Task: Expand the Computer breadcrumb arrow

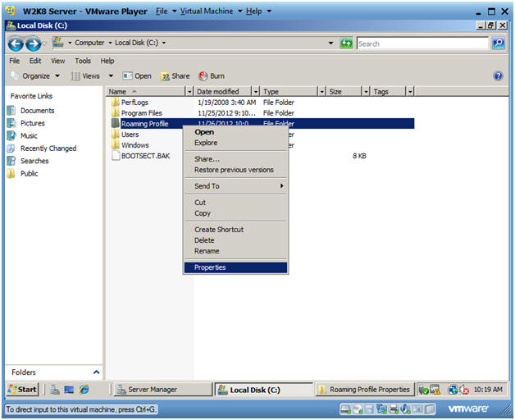Action: click(110, 43)
